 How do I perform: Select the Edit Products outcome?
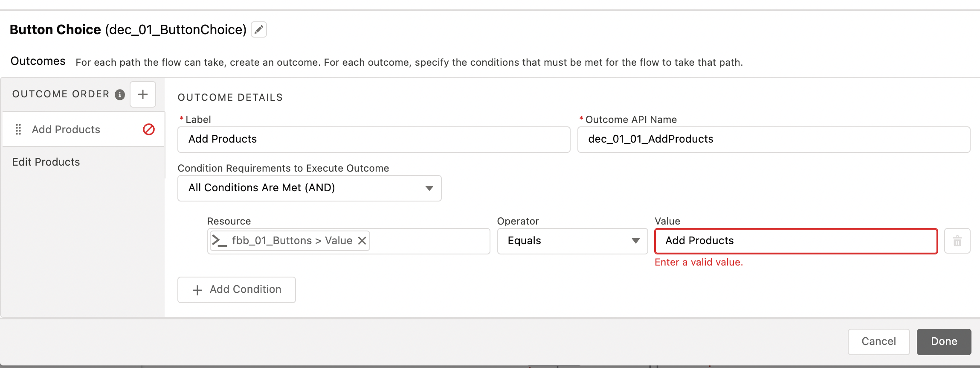point(46,162)
